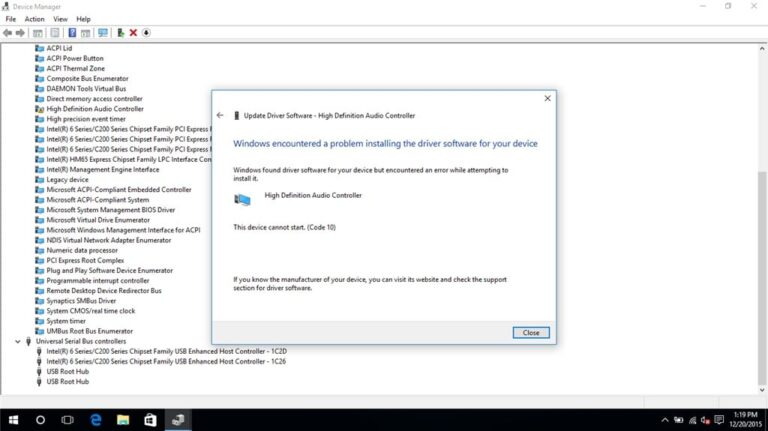Click the muted speaker volume tray icon
Image resolution: width=768 pixels, height=431 pixels.
(705, 420)
